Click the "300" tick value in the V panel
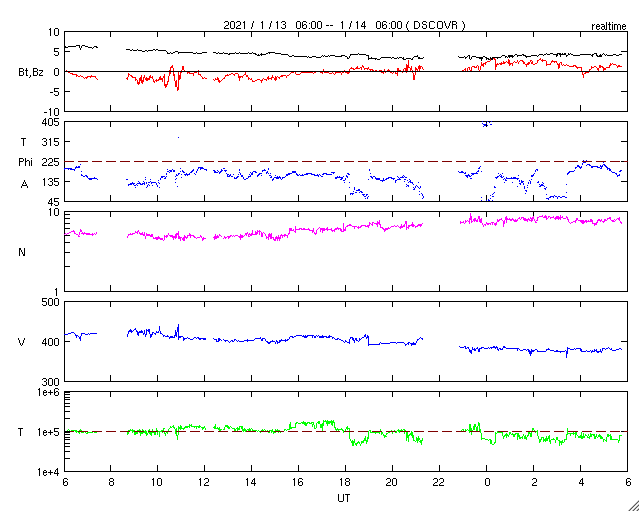Viewport: 640px width, 512px height. [x=52, y=381]
